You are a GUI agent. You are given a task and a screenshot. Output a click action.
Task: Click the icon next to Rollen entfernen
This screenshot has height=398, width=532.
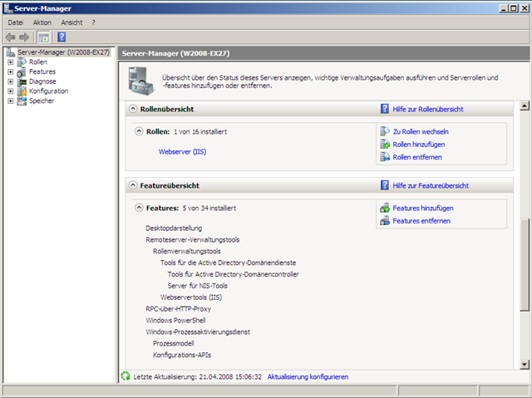(385, 156)
